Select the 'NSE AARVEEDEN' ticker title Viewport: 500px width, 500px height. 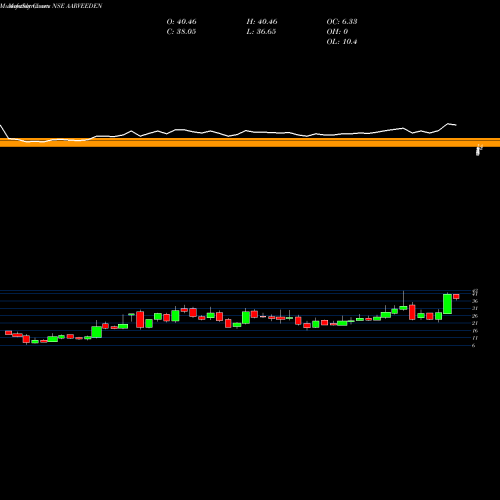pos(77,6)
